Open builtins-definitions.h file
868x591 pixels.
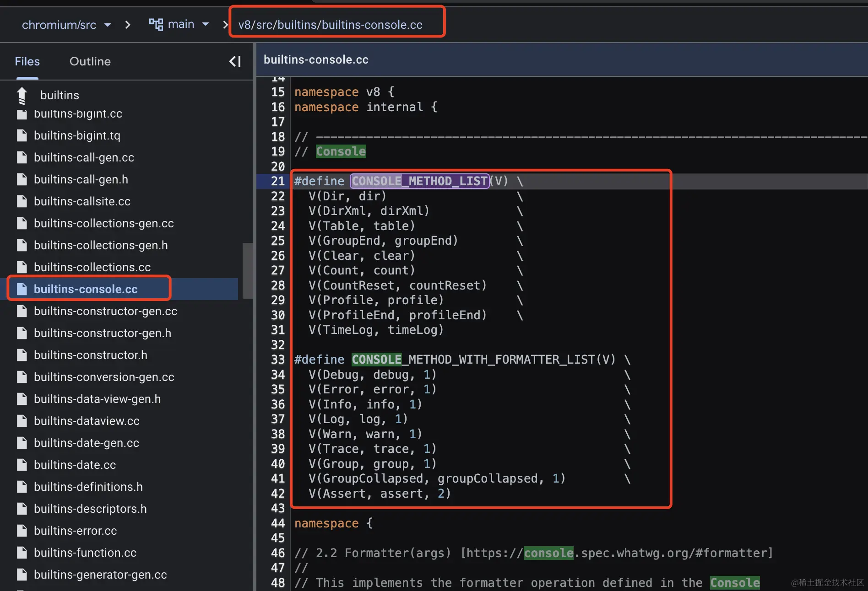click(88, 487)
